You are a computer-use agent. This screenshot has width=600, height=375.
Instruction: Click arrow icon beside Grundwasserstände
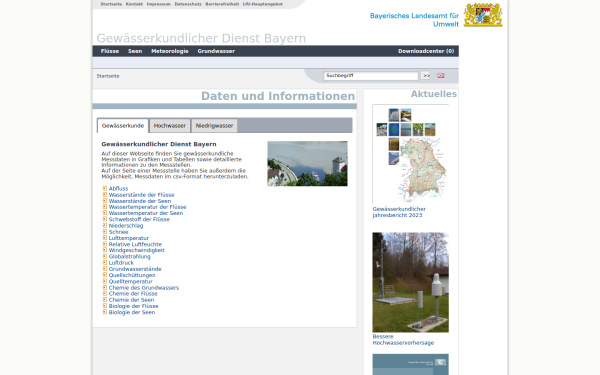(104, 269)
